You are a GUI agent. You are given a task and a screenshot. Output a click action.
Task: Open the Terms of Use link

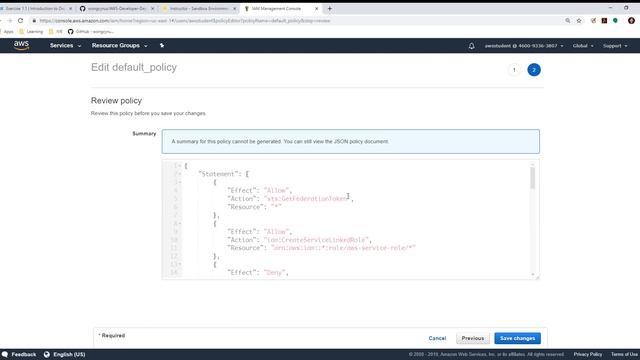pos(624,354)
